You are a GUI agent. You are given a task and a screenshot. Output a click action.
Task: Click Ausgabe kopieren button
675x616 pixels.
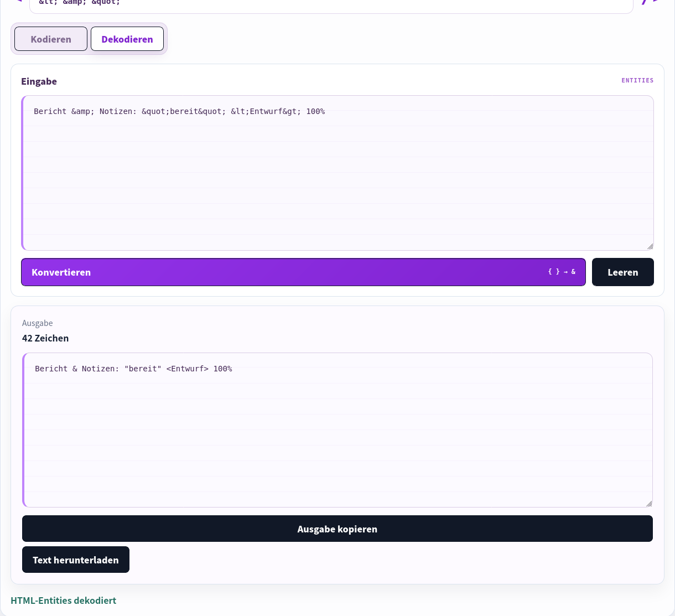(x=337, y=529)
